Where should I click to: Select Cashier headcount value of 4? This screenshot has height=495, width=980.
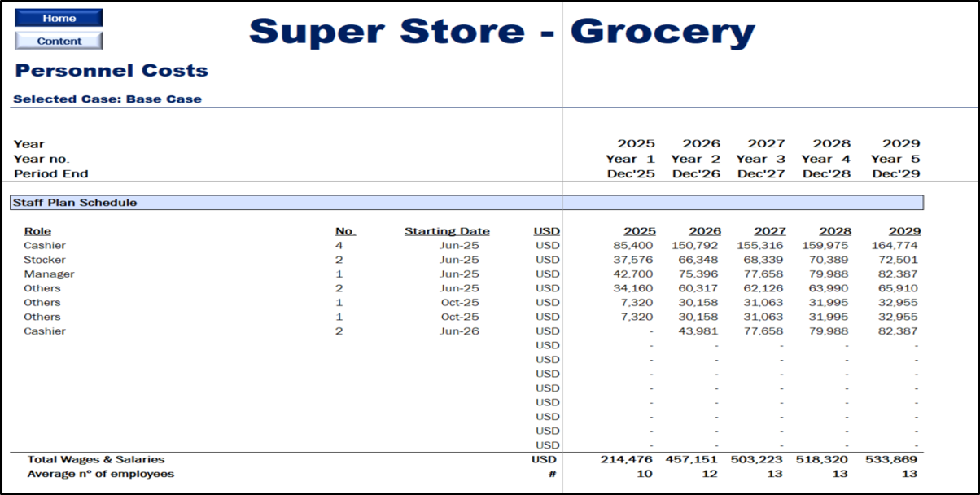click(x=339, y=246)
